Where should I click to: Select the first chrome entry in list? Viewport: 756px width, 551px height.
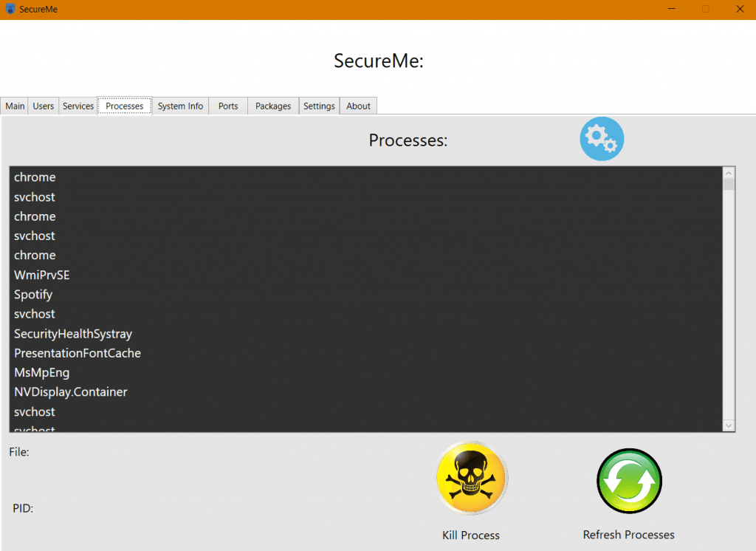pyautogui.click(x=365, y=177)
